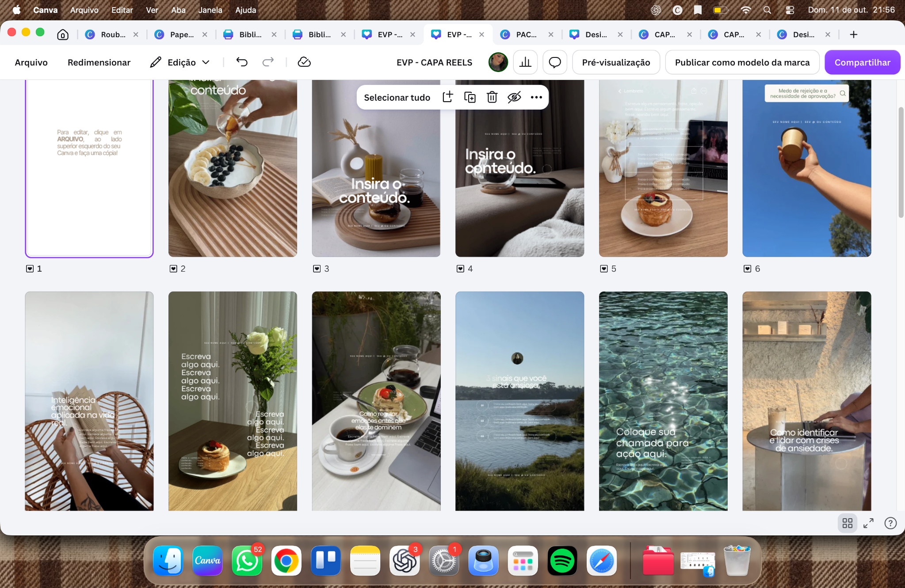Click the design title EVP - CAPA REELS
Image resolution: width=905 pixels, height=588 pixels.
pos(434,62)
